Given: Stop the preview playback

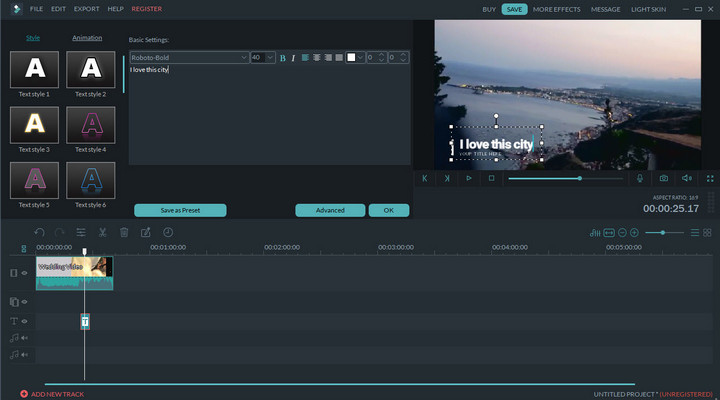Looking at the screenshot, I should [x=491, y=178].
